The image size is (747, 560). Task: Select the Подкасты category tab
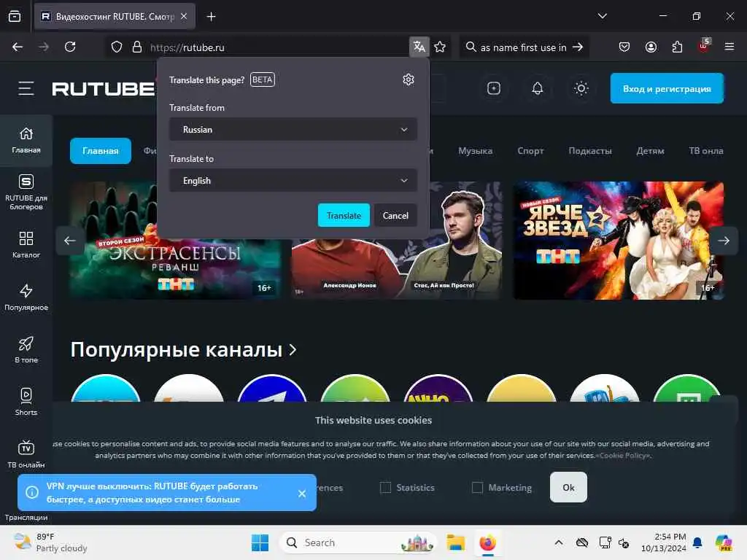point(589,151)
